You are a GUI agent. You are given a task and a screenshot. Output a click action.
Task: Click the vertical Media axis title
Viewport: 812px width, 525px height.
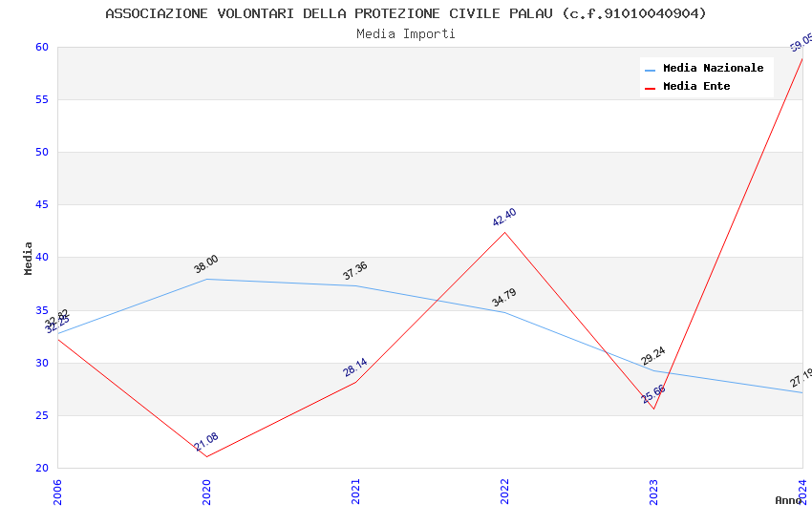pyautogui.click(x=29, y=258)
